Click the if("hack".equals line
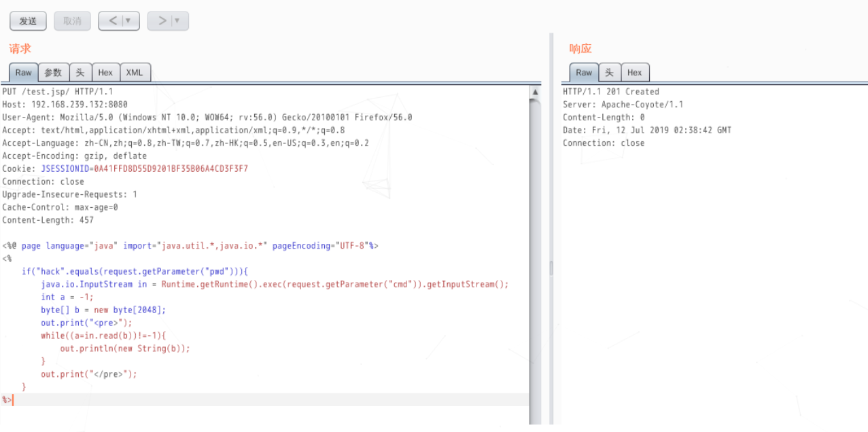868x432 pixels. click(x=135, y=272)
